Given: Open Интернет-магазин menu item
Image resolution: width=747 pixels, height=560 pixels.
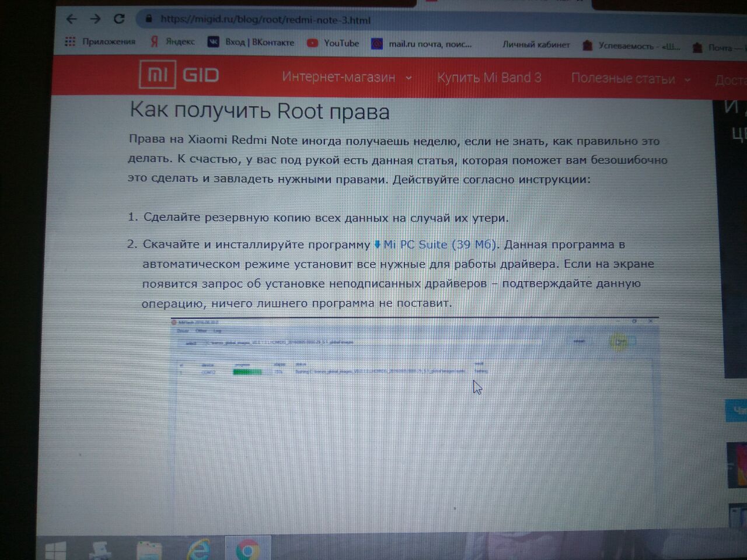Looking at the screenshot, I should click(x=338, y=77).
